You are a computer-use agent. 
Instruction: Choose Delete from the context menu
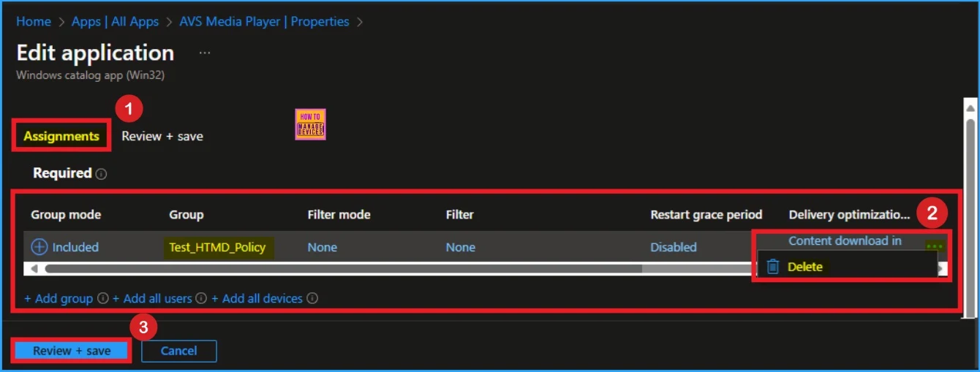805,267
